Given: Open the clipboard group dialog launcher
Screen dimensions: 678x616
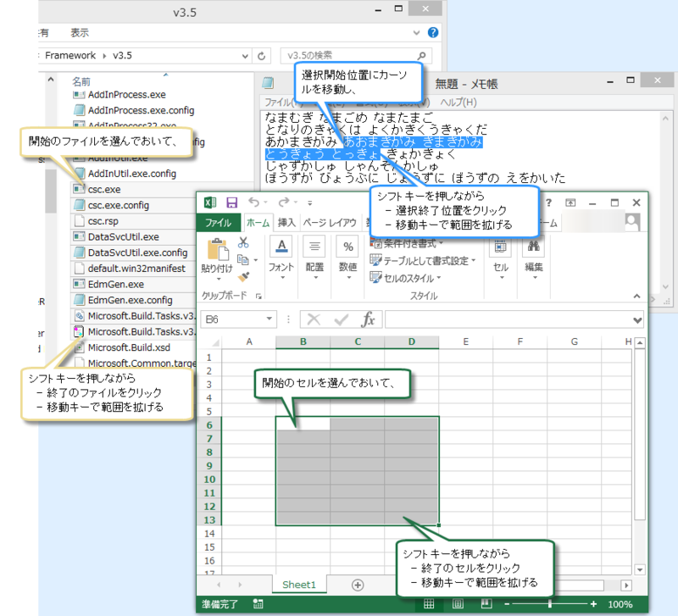Looking at the screenshot, I should click(258, 296).
